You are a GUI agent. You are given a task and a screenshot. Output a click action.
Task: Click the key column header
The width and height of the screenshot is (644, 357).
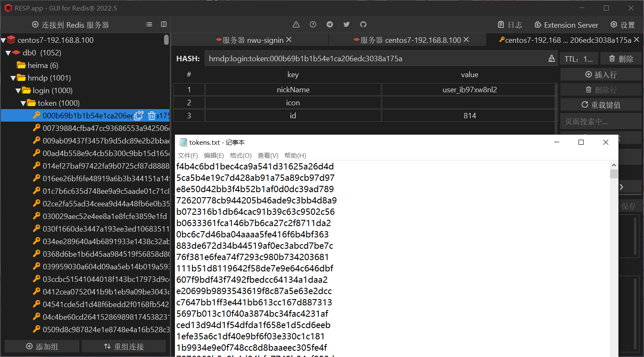[x=293, y=75]
